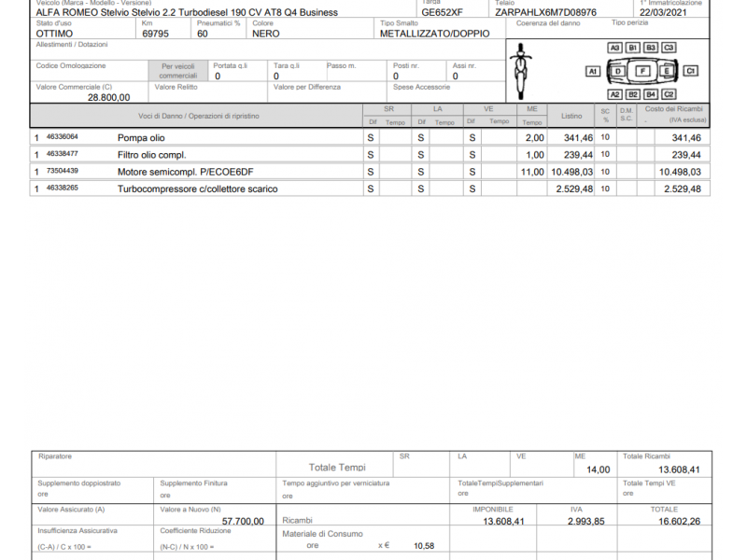Click the TOTALE amount 16.602,26

(x=680, y=522)
